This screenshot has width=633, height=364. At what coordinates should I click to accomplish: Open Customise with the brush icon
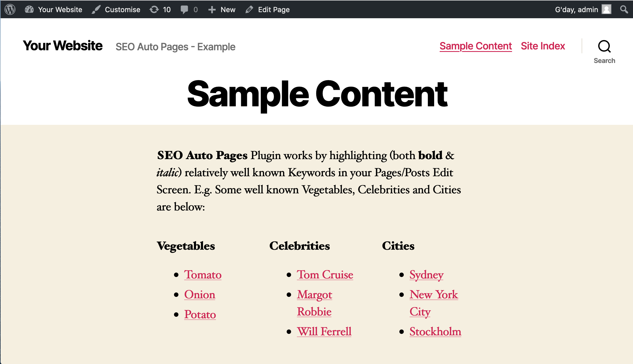click(96, 10)
